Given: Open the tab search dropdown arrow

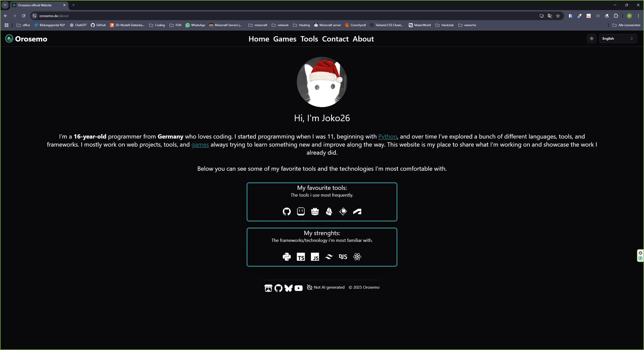Looking at the screenshot, I should pos(5,5).
